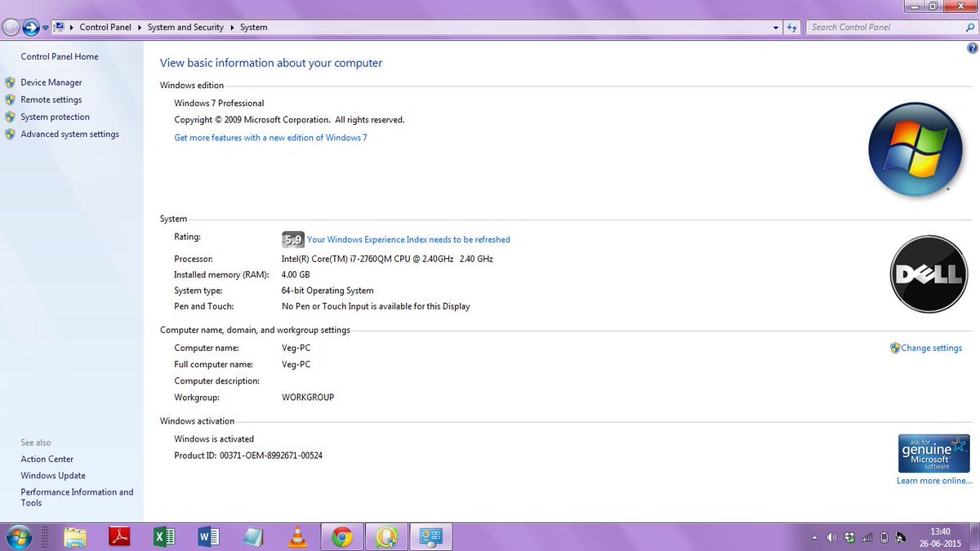Open the address bar history dropdown

click(776, 27)
